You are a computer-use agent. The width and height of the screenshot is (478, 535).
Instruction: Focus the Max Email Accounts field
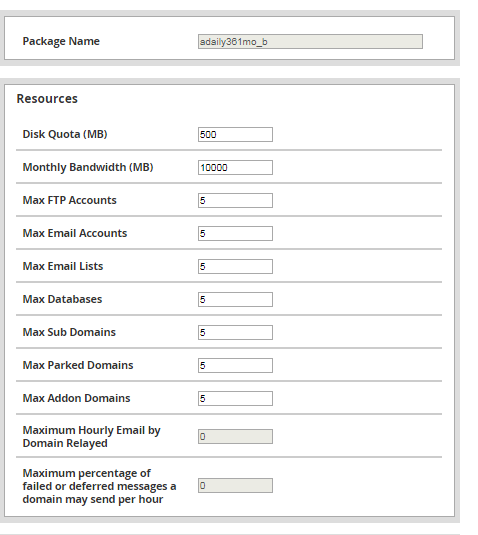tap(235, 233)
